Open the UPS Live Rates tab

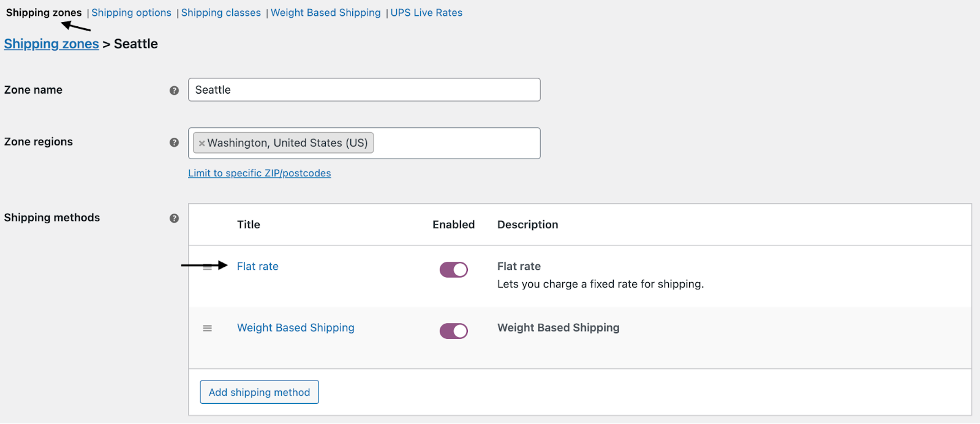[426, 12]
